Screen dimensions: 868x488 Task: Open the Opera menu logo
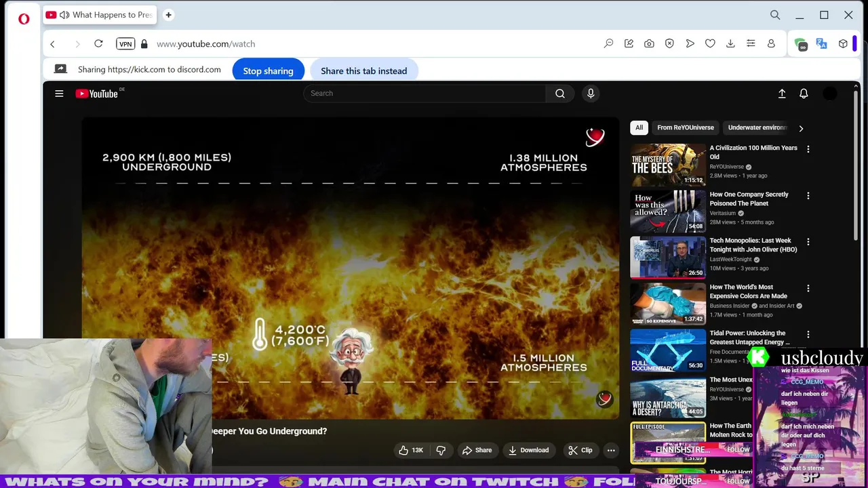pos(24,19)
